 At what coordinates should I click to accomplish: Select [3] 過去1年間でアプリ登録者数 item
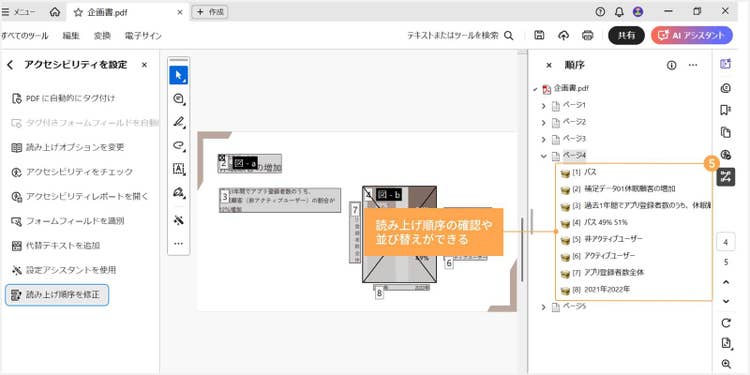coord(635,206)
